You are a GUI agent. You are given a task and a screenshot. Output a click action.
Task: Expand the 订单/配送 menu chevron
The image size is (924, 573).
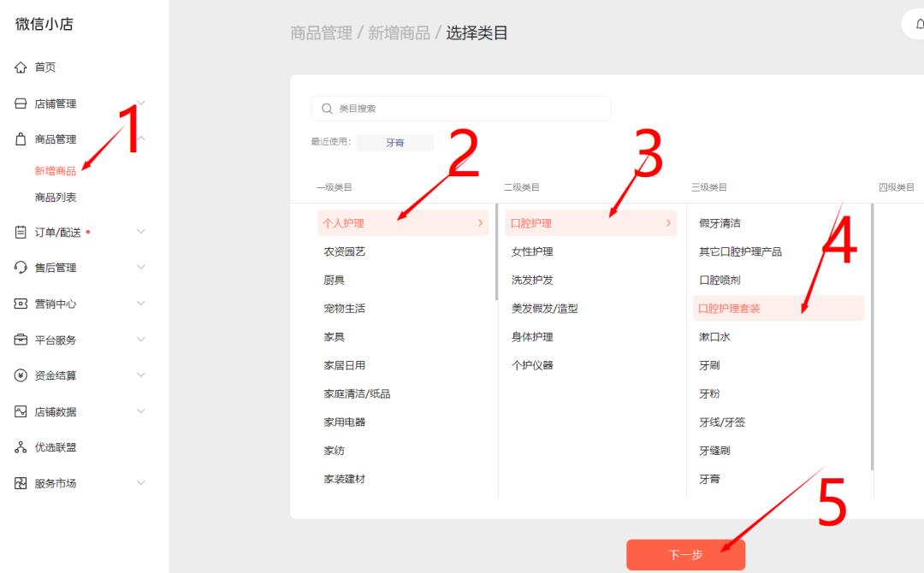(x=141, y=232)
